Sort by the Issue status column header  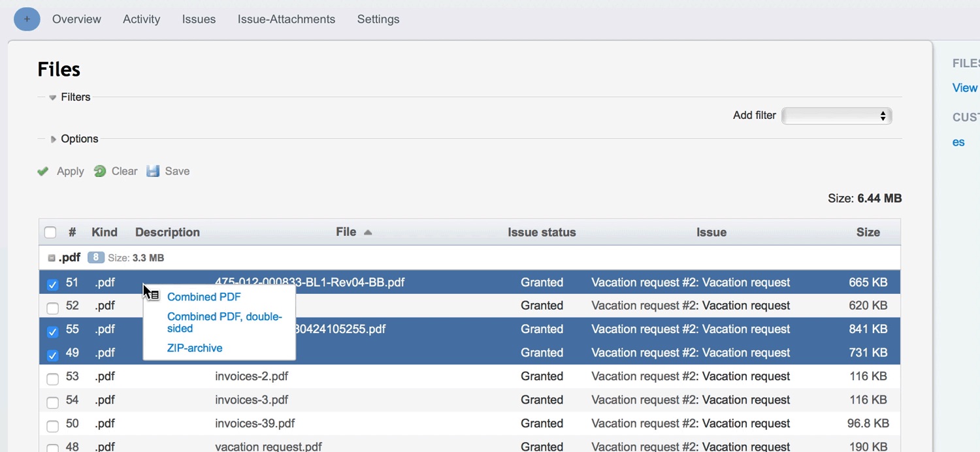(542, 232)
